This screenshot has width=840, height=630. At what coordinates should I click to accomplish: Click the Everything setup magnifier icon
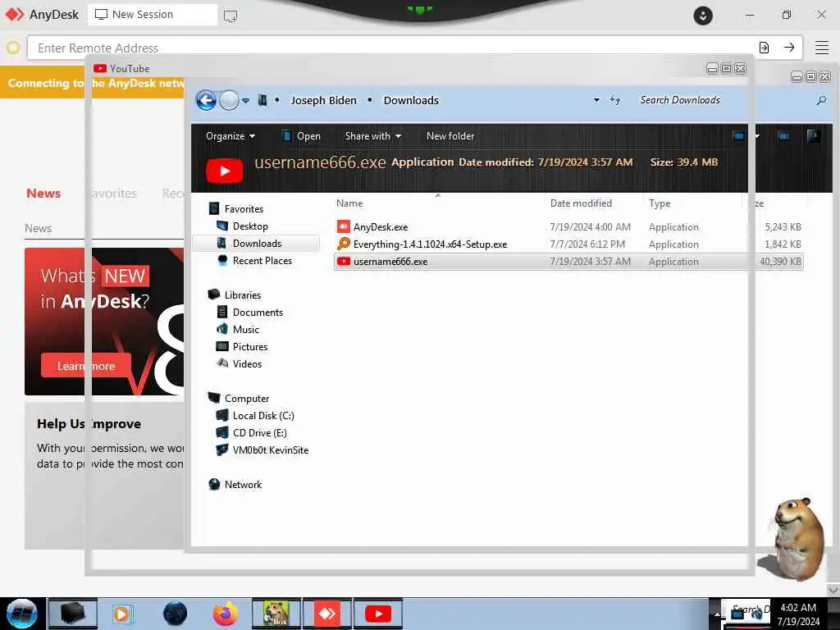click(344, 244)
